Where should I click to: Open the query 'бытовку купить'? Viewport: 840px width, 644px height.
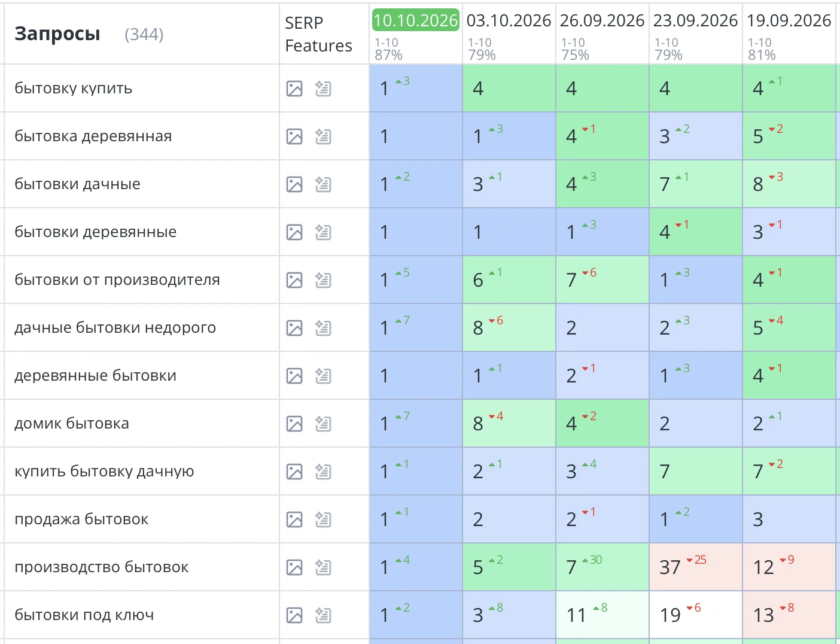pyautogui.click(x=73, y=89)
